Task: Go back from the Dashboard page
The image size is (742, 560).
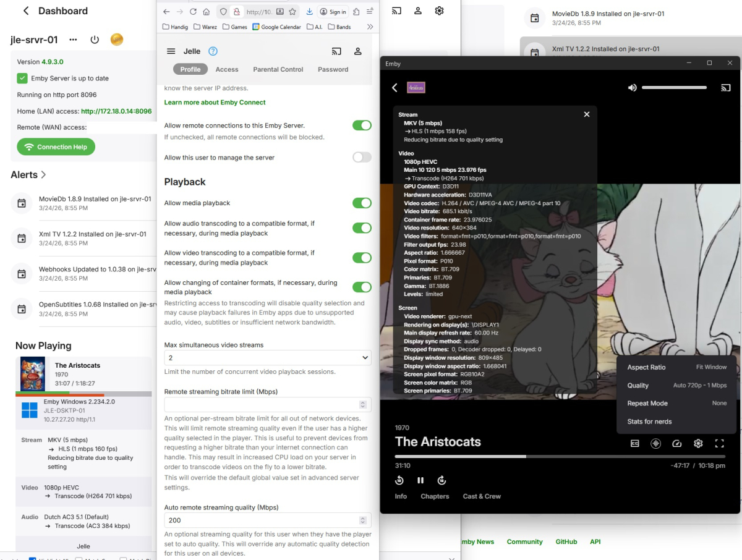Action: pyautogui.click(x=26, y=11)
